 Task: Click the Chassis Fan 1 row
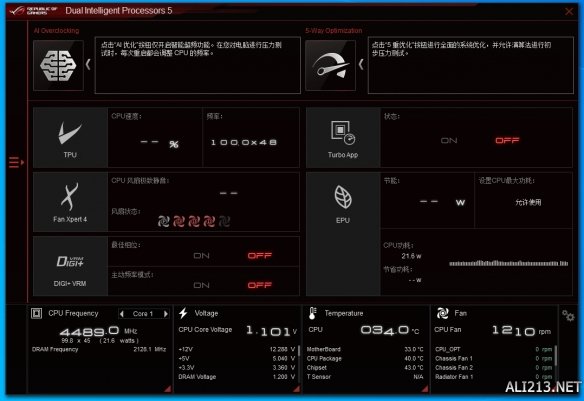(493, 359)
